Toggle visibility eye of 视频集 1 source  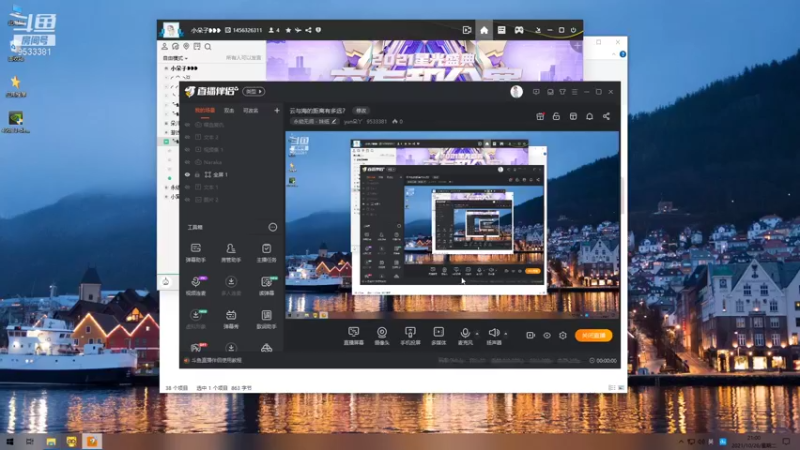tap(187, 149)
